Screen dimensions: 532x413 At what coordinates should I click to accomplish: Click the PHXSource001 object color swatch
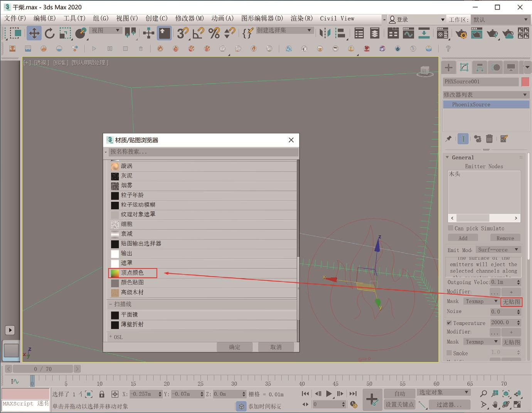coord(525,82)
